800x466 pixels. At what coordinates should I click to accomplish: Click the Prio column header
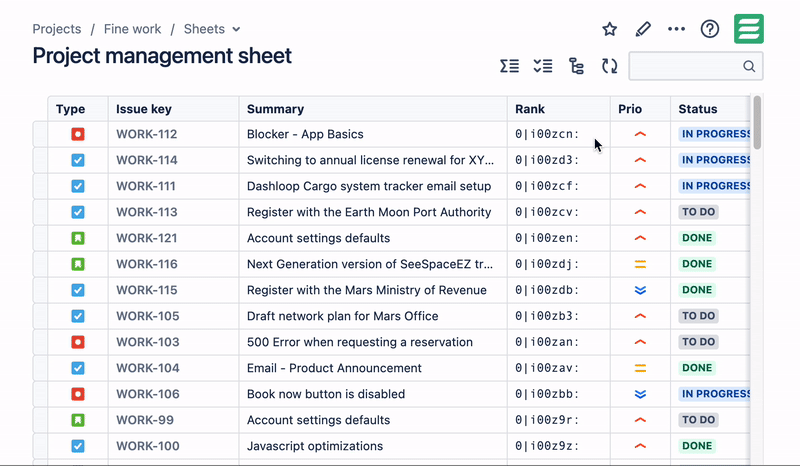click(x=640, y=109)
